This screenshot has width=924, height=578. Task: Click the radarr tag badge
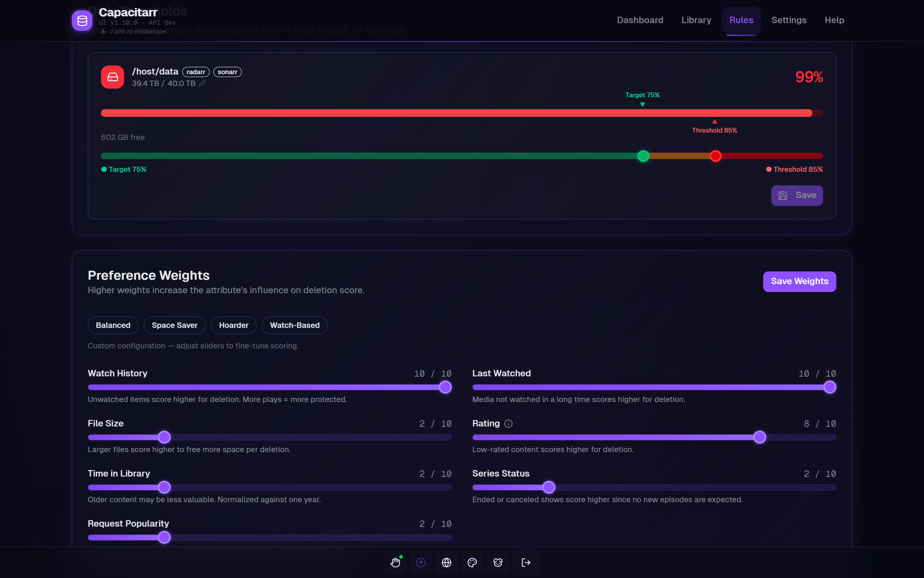point(196,72)
